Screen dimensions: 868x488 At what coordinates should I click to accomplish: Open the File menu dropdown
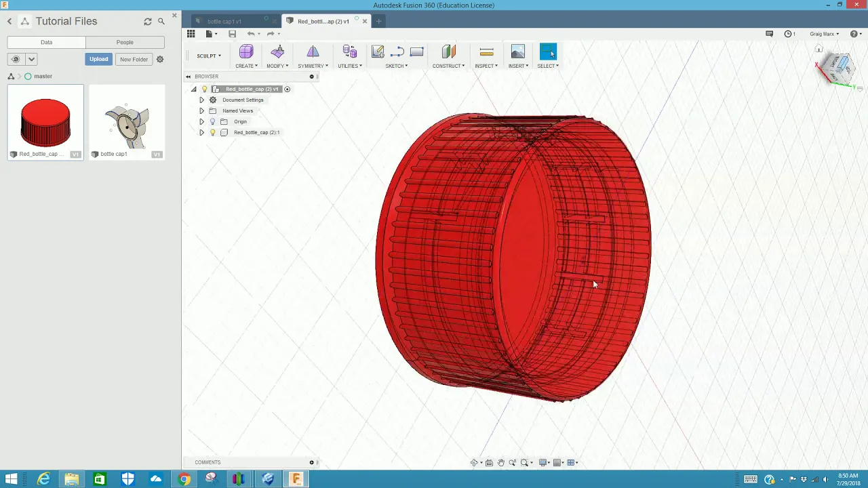click(212, 34)
